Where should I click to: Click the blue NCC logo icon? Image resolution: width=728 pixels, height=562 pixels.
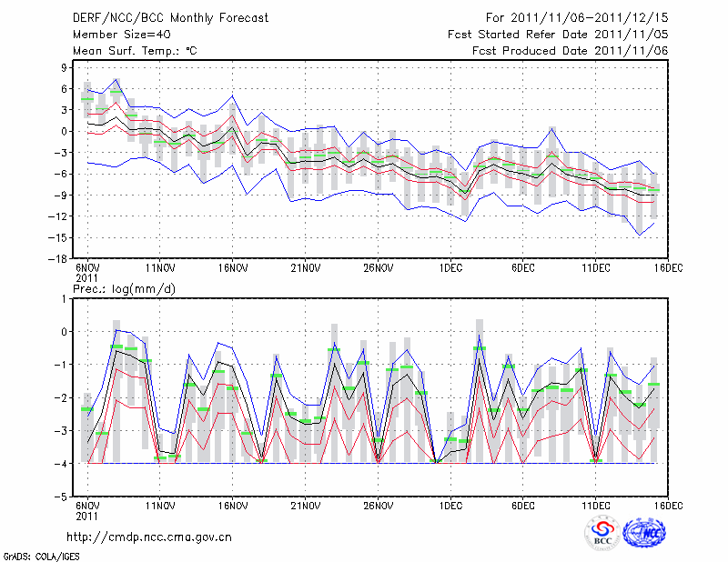coord(645,534)
